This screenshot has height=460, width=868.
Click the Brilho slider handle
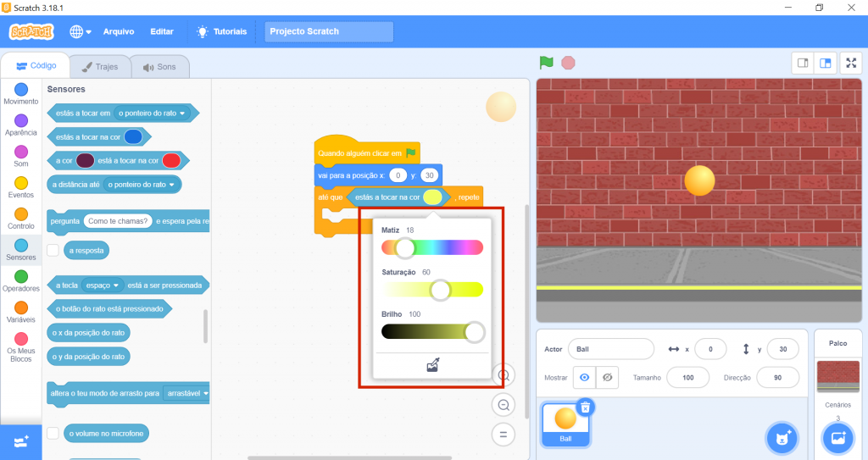[x=474, y=332]
